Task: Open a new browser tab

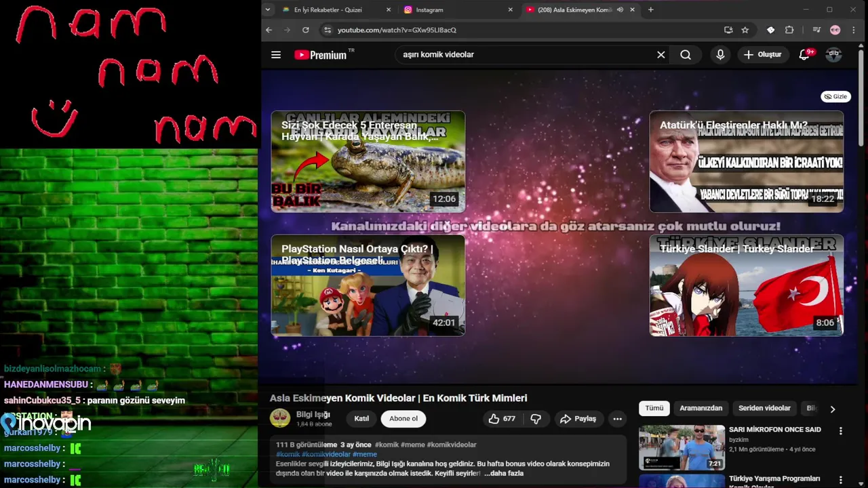Action: 651,9
